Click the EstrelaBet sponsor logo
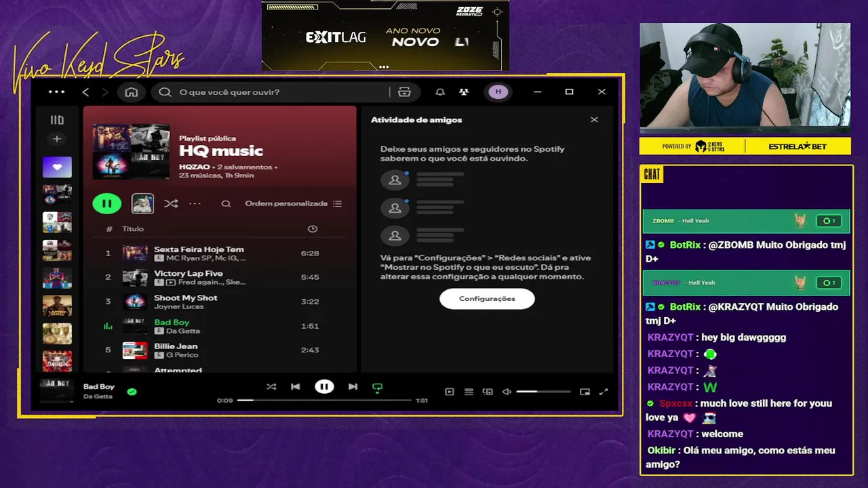The width and height of the screenshot is (868, 488). point(798,146)
